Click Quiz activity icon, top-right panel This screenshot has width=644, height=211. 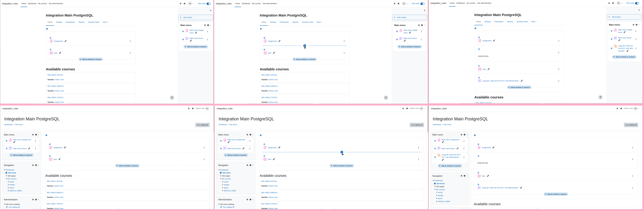[x=480, y=69]
